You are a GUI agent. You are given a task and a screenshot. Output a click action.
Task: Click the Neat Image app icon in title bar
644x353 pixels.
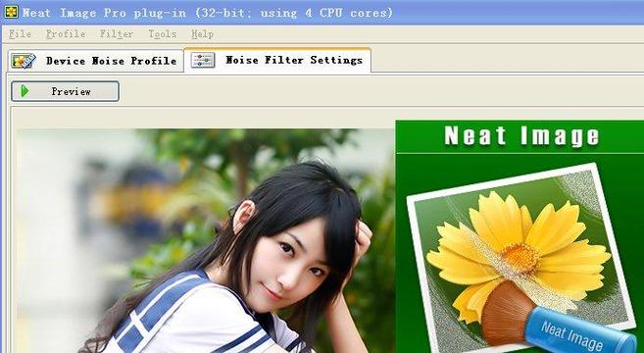tap(11, 12)
